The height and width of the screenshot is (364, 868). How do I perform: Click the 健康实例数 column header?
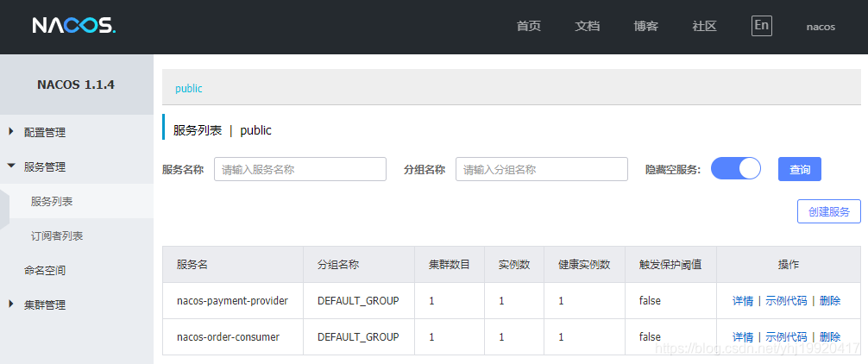[x=585, y=265]
